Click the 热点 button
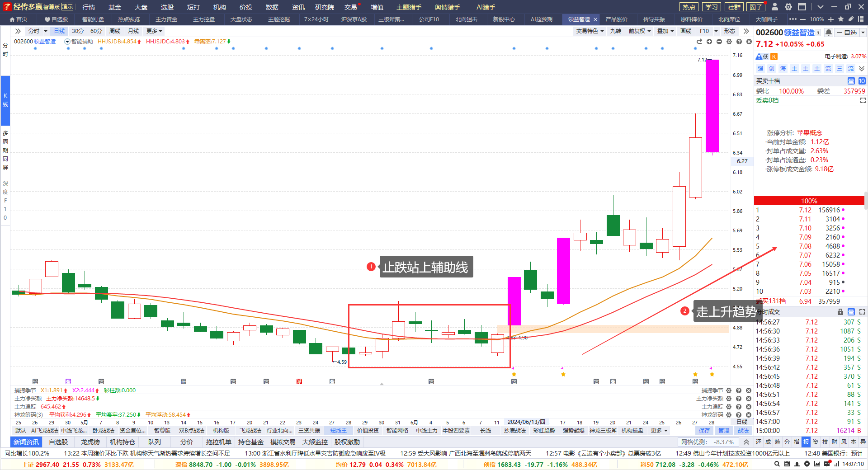Viewport: 868px width, 470px height. (x=689, y=7)
